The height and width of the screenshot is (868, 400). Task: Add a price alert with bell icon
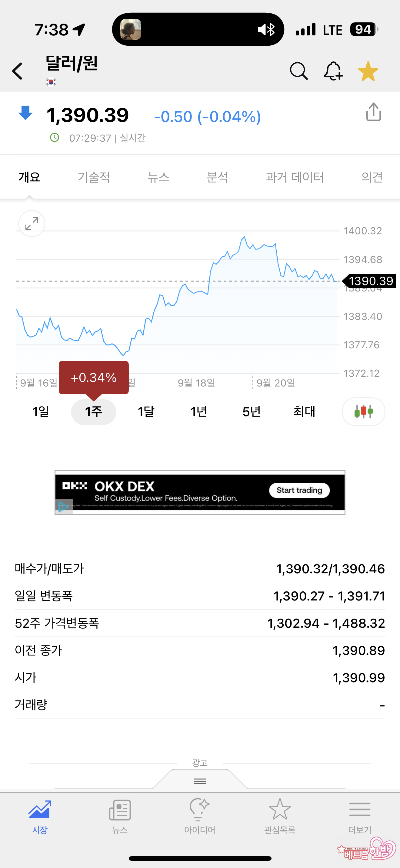[x=333, y=71]
